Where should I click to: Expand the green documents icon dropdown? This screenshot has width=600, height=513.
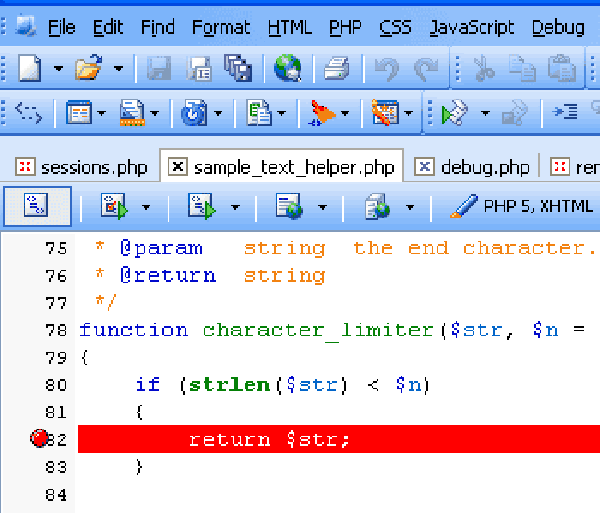282,113
